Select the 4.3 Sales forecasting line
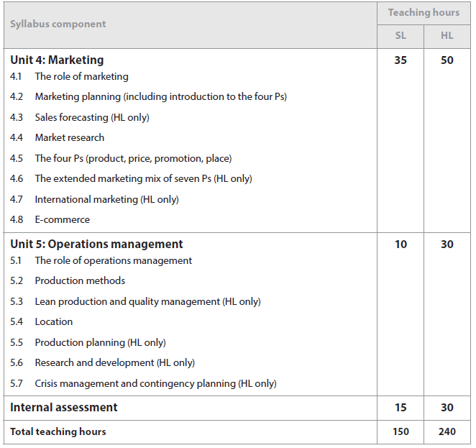Image resolution: width=476 pixels, height=448 pixels. tap(92, 117)
